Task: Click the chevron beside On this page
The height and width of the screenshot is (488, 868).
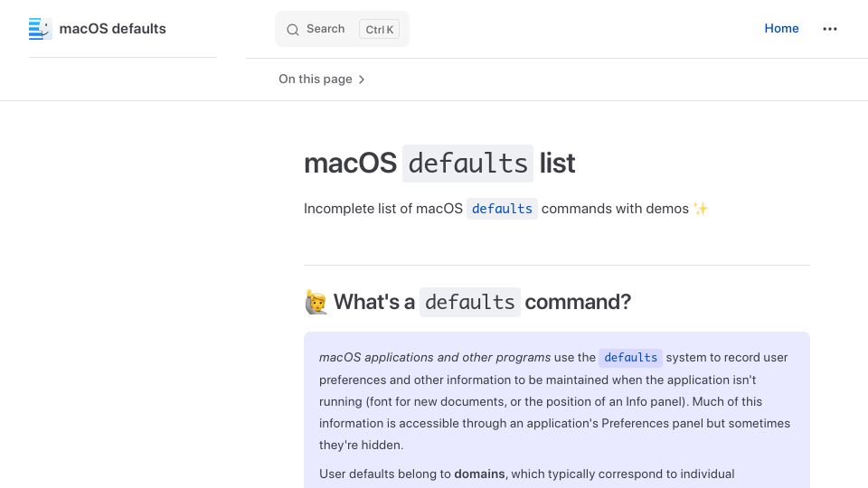Action: (362, 80)
